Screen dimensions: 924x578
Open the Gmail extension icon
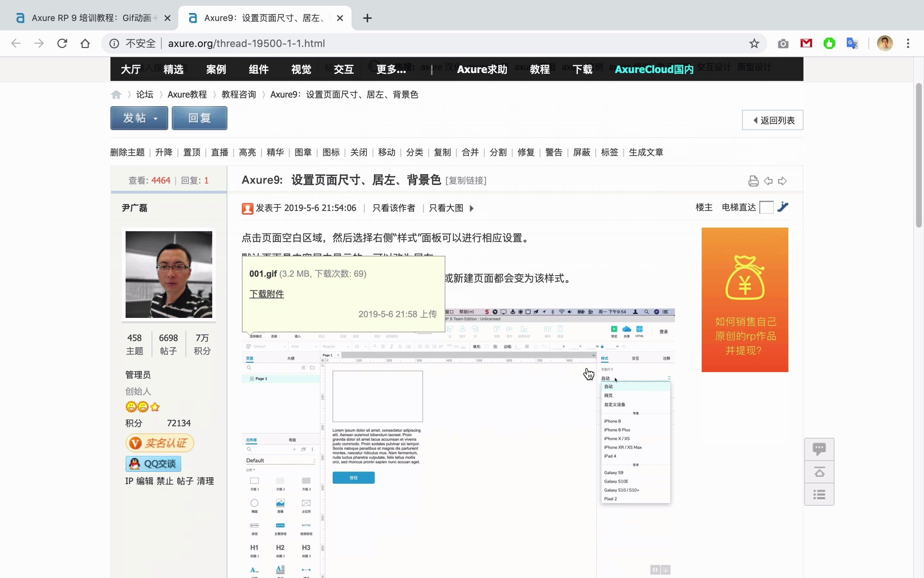[x=806, y=43]
